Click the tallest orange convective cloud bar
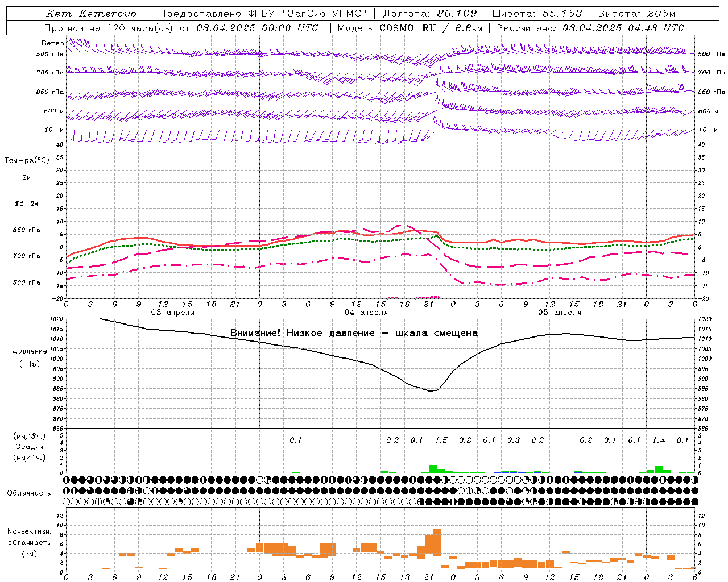The height and width of the screenshot is (582, 728). 437,542
